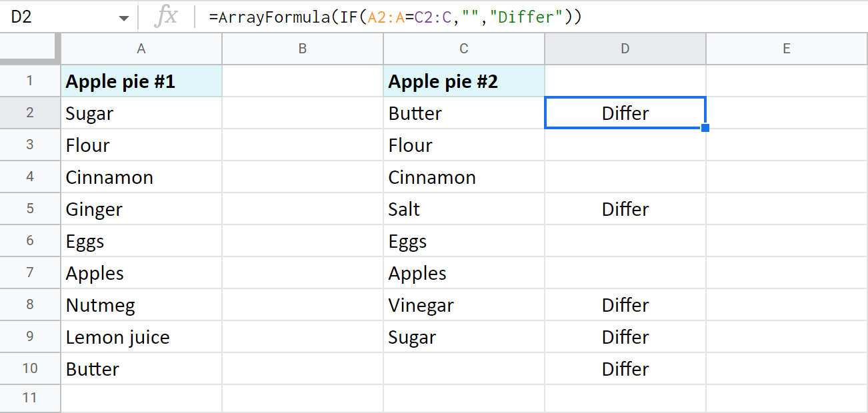Screen dimensions: 868x413
Task: Click the 'Apple pie #1' header cell
Action: coord(141,81)
